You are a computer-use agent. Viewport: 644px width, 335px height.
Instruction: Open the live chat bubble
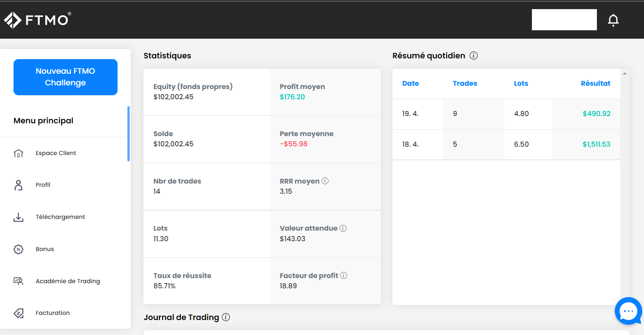(x=628, y=311)
